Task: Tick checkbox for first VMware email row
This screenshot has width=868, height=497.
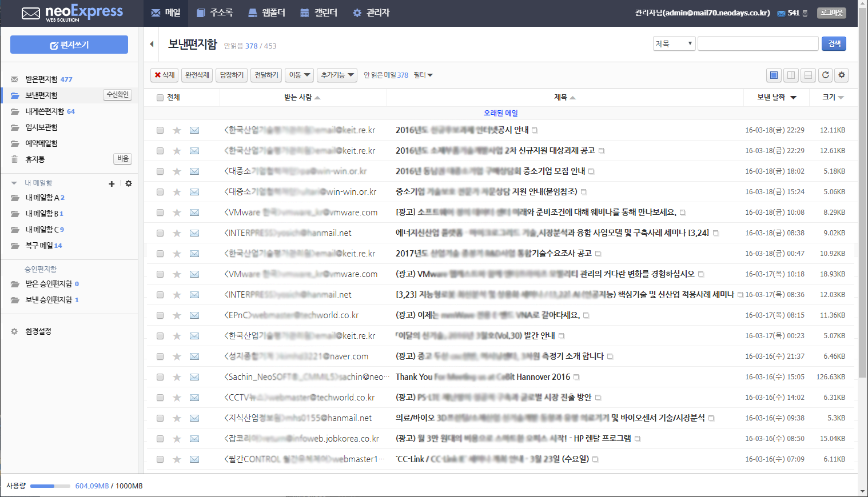Action: (x=160, y=213)
